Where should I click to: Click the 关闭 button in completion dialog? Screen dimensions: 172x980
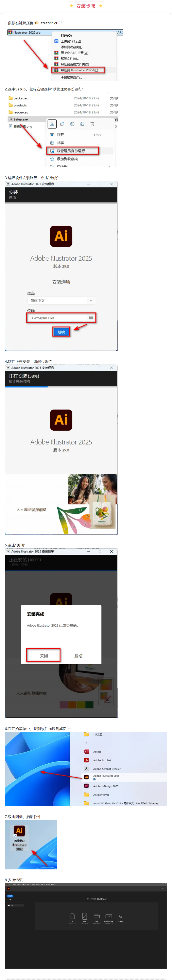pyautogui.click(x=44, y=655)
